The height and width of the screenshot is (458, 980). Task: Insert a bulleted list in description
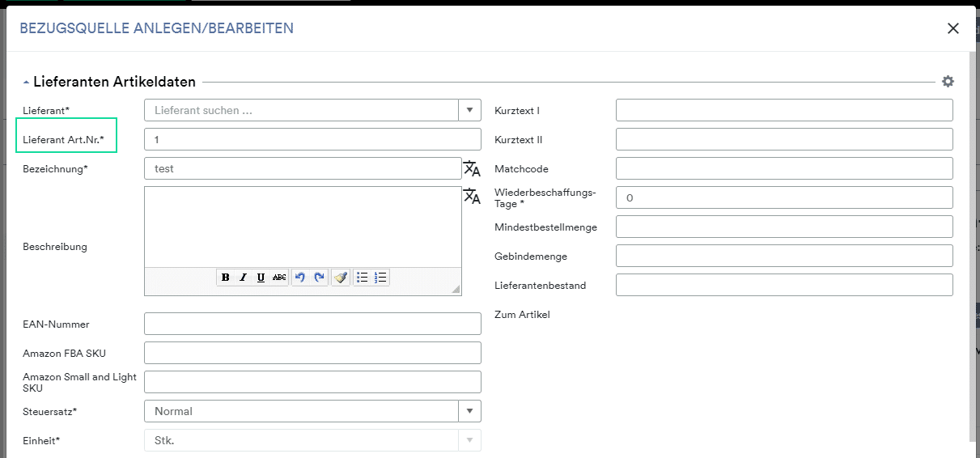coord(363,278)
